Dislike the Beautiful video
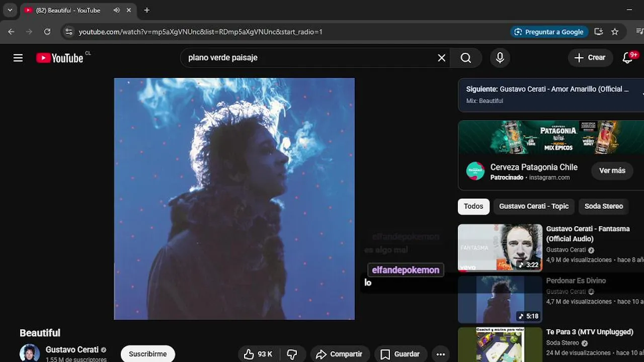The image size is (644, 362). point(292,354)
